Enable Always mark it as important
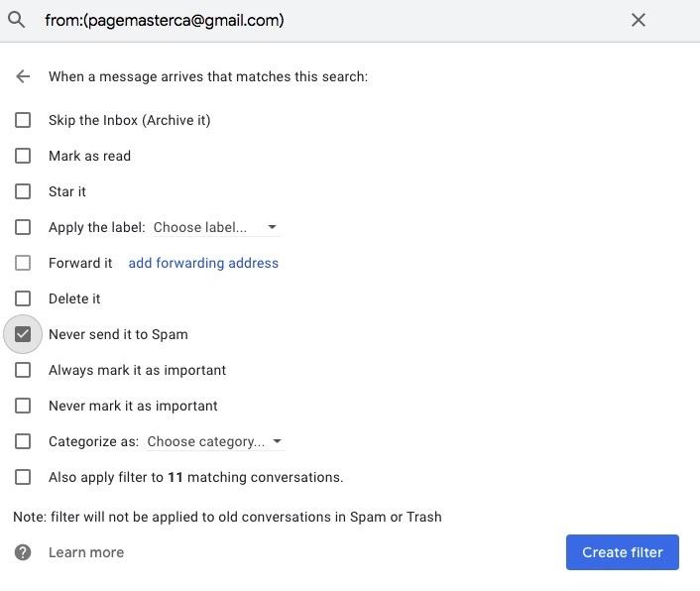 [x=23, y=370]
